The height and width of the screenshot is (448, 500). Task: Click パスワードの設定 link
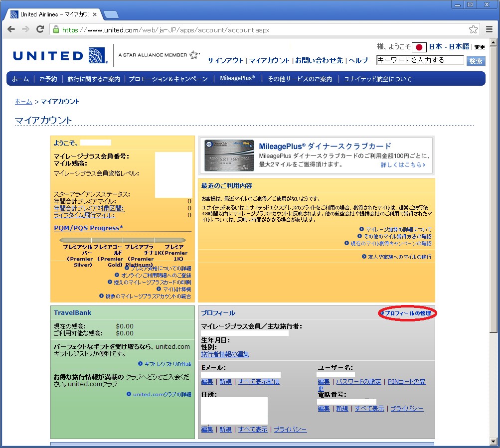(358, 381)
